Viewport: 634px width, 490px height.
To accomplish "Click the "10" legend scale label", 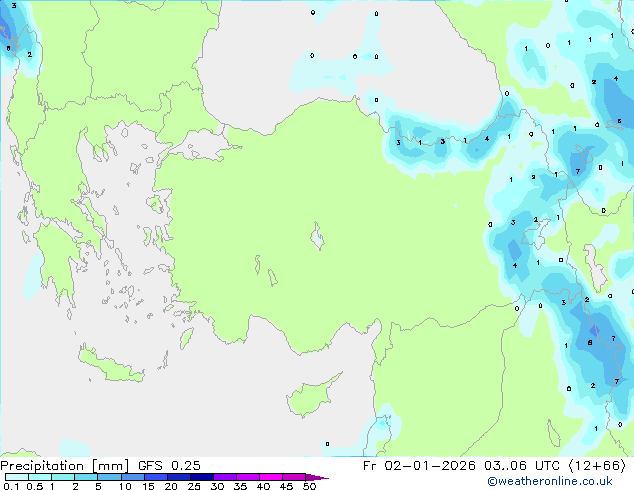I will tap(125, 486).
